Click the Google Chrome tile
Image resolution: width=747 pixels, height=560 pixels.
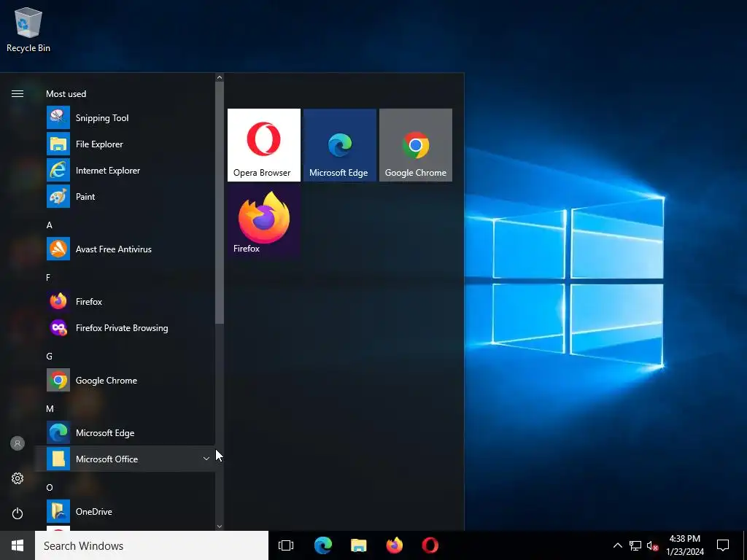[x=415, y=145]
